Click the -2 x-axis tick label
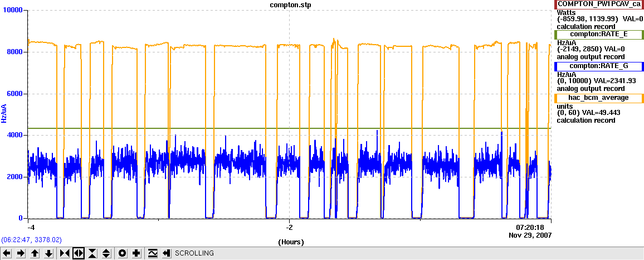 coord(290,227)
